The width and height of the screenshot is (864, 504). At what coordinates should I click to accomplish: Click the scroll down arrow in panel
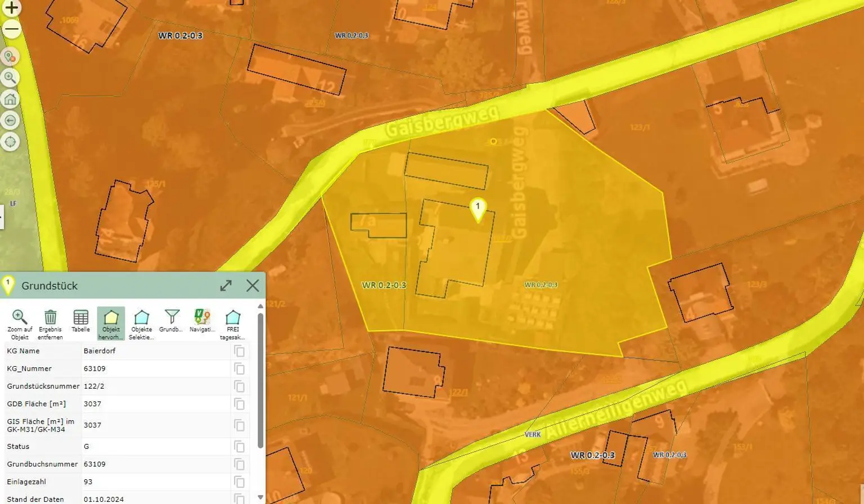pos(260,497)
